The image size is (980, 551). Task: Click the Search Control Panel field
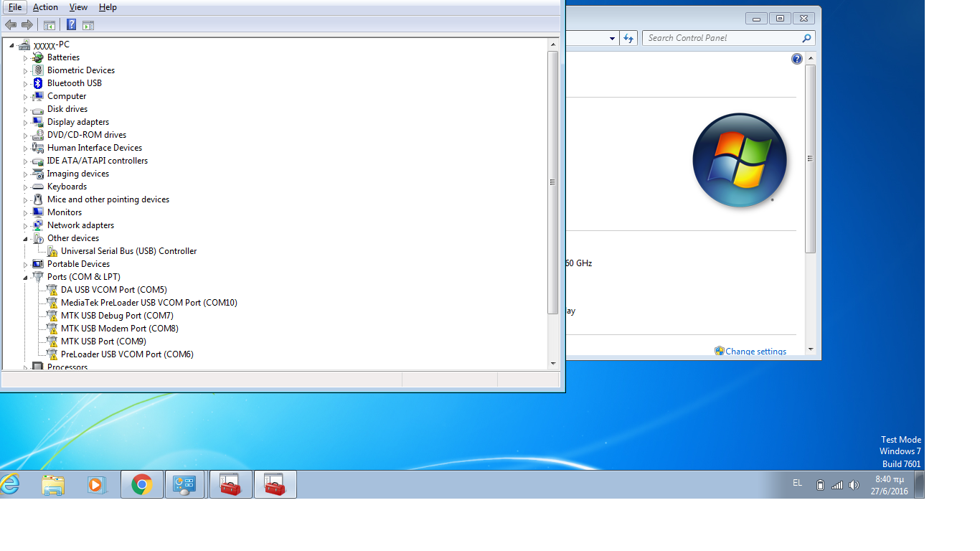coord(728,38)
